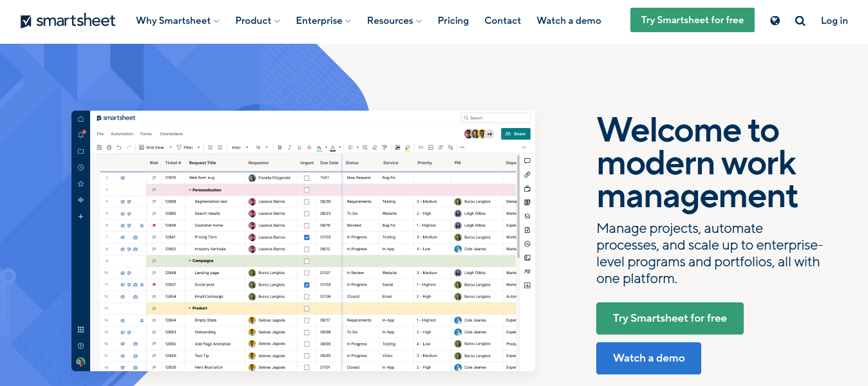Click the +6 collaborators badge
Viewport: 868px width, 386px height.
click(489, 134)
